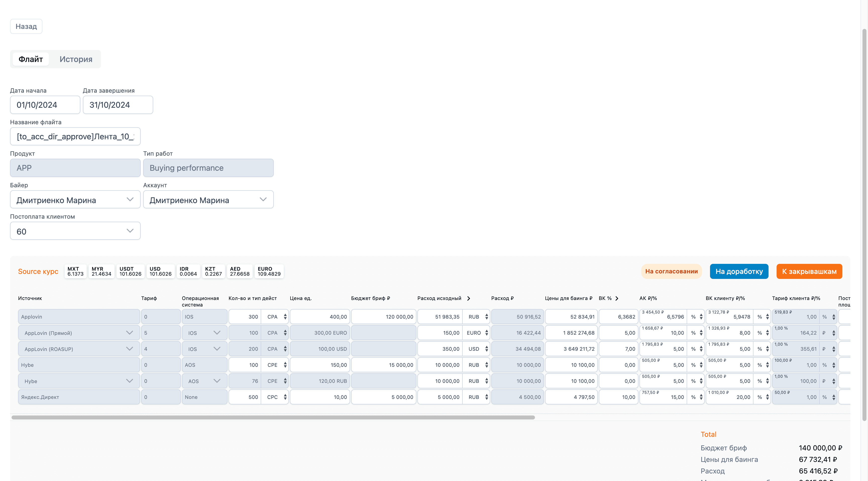This screenshot has width=868, height=481.
Task: Open the IOS dropdown in AppLovin (Прямой) row
Action: click(204, 333)
